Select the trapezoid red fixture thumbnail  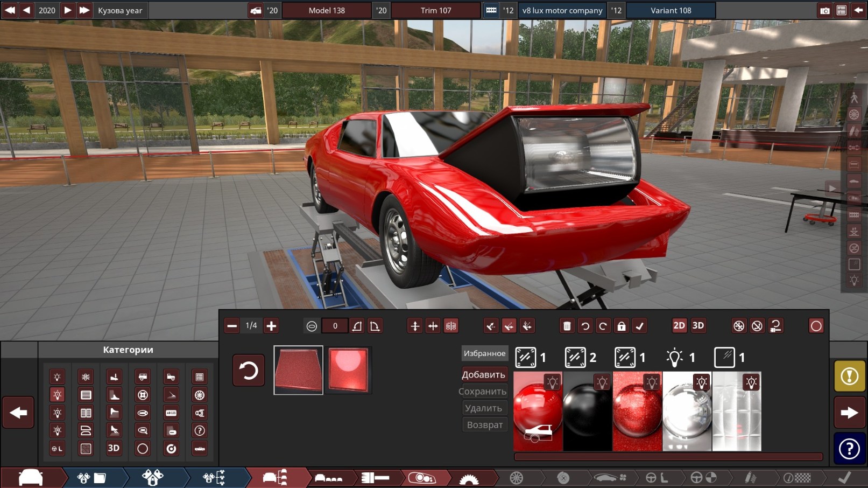click(x=299, y=370)
